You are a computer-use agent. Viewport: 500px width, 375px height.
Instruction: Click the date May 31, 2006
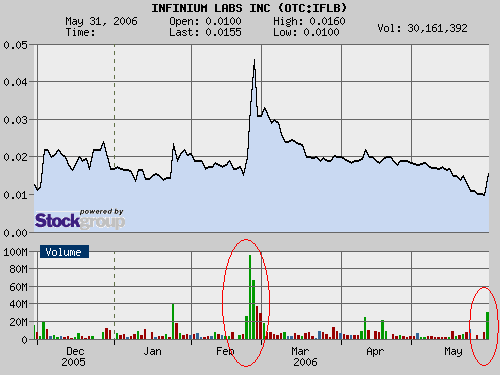point(101,21)
